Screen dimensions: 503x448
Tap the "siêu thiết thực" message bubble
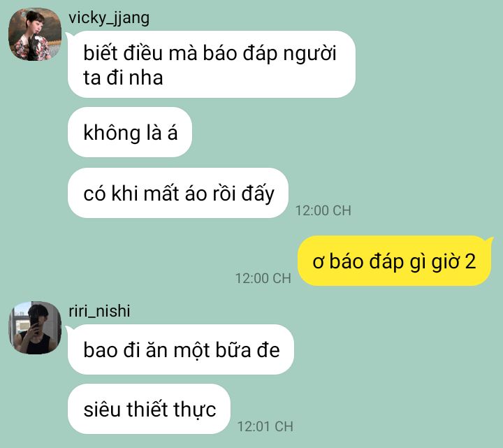click(149, 409)
